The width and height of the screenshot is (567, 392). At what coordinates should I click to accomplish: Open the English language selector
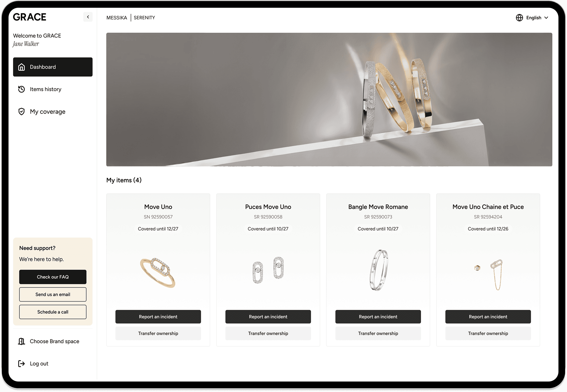tap(532, 18)
